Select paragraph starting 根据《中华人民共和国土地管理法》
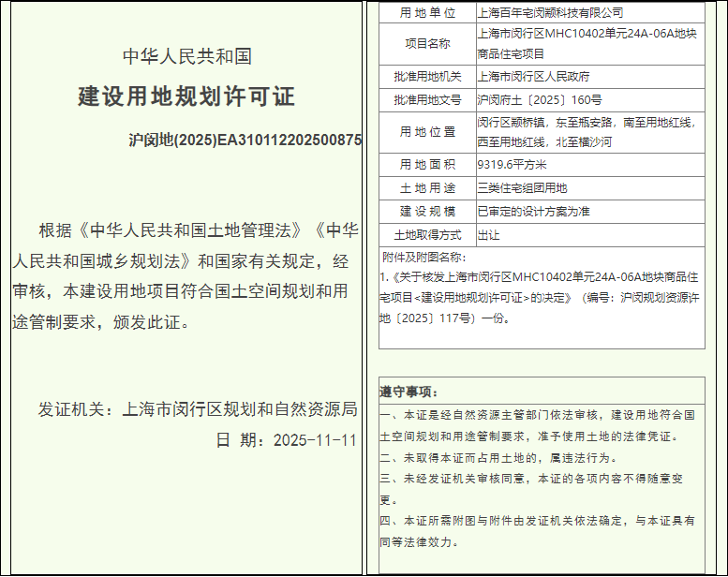The image size is (728, 577). 186,275
